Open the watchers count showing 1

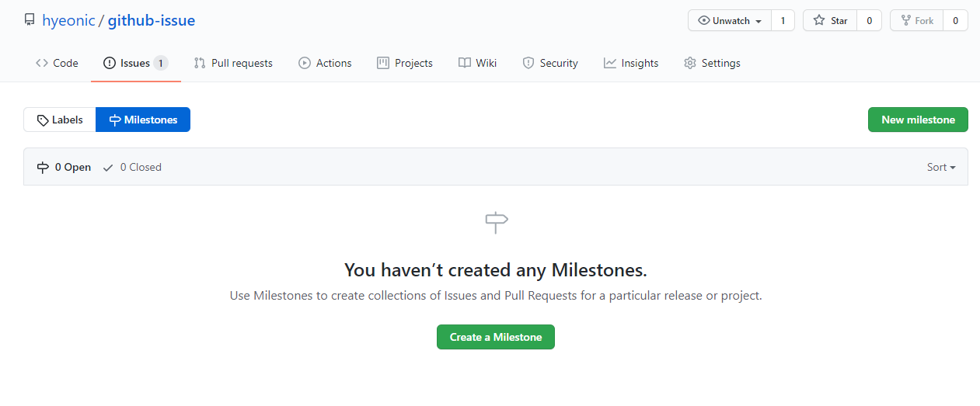(x=783, y=20)
